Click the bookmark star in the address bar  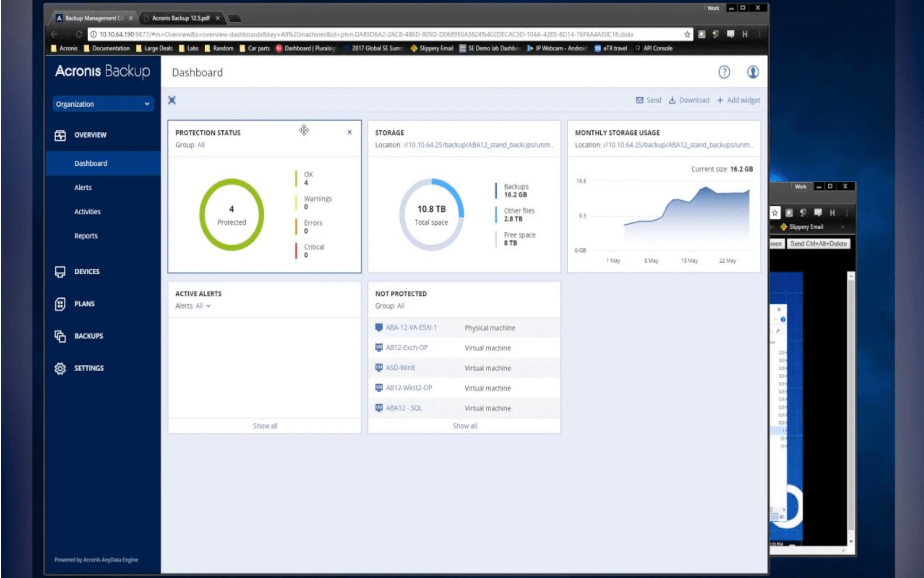tap(687, 34)
